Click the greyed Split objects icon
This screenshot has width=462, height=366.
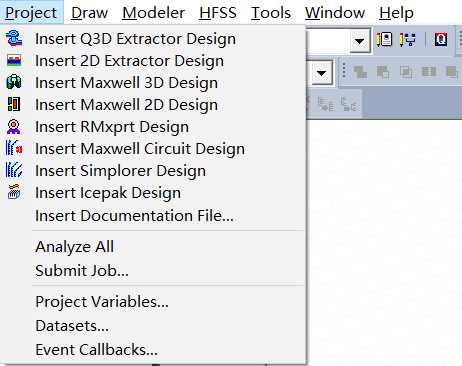pyautogui.click(x=429, y=72)
